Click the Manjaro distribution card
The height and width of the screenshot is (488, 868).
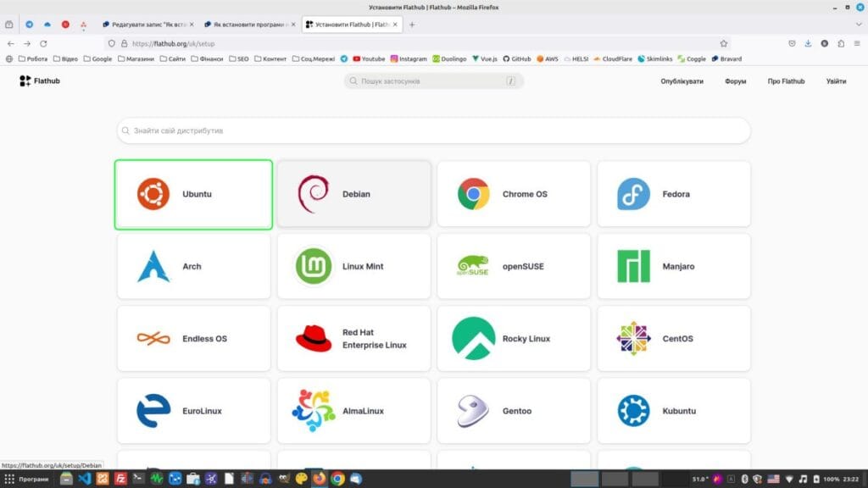[673, 266]
